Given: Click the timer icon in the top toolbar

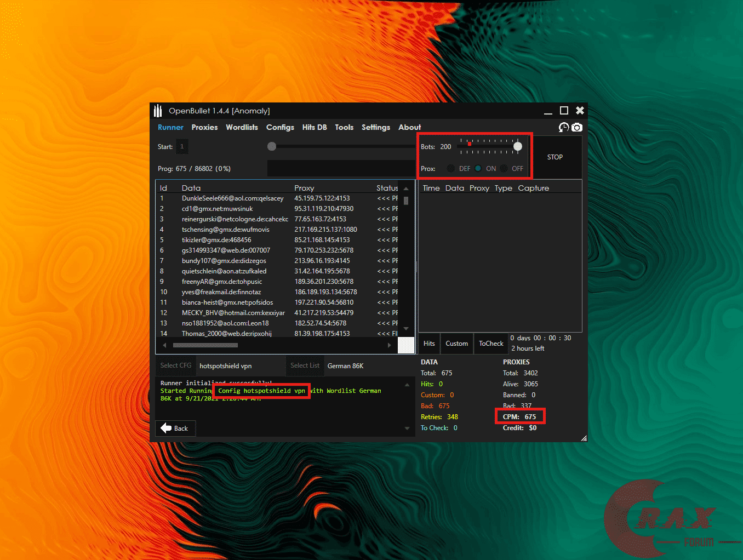Looking at the screenshot, I should point(563,127).
